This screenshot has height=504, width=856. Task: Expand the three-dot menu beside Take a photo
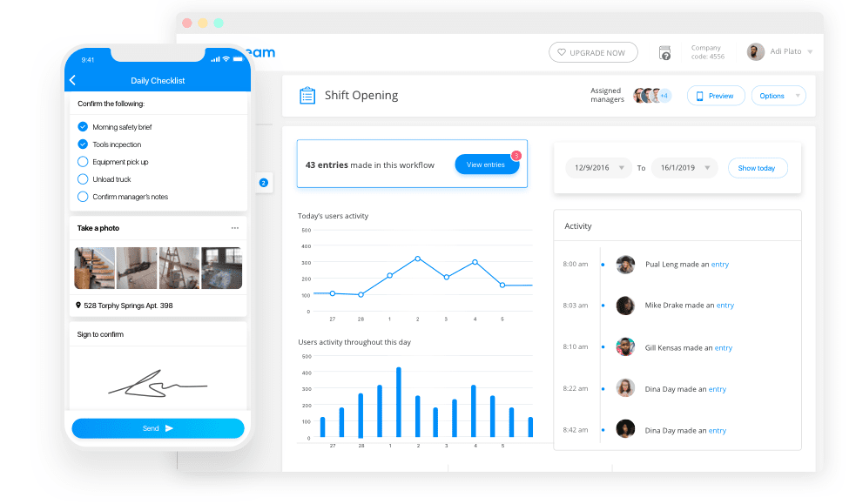coord(233,227)
